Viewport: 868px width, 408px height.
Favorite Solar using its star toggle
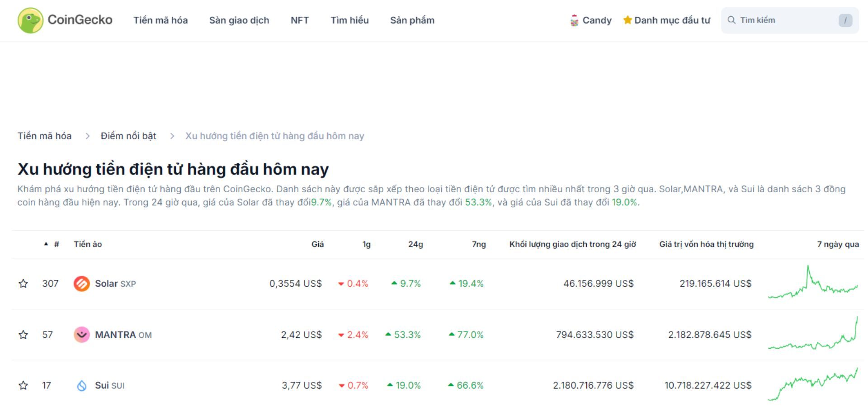pos(24,284)
